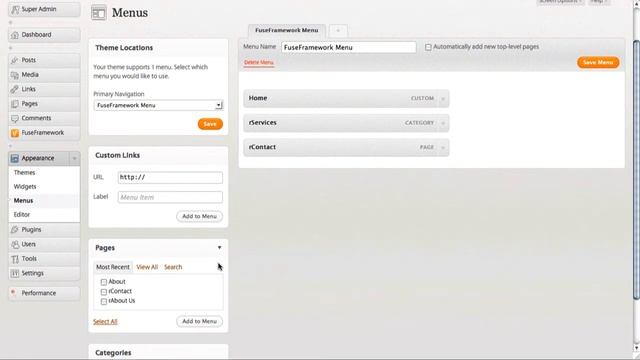This screenshot has width=640, height=360.
Task: Collapse the Appearance menu arrow
Action: click(x=74, y=158)
